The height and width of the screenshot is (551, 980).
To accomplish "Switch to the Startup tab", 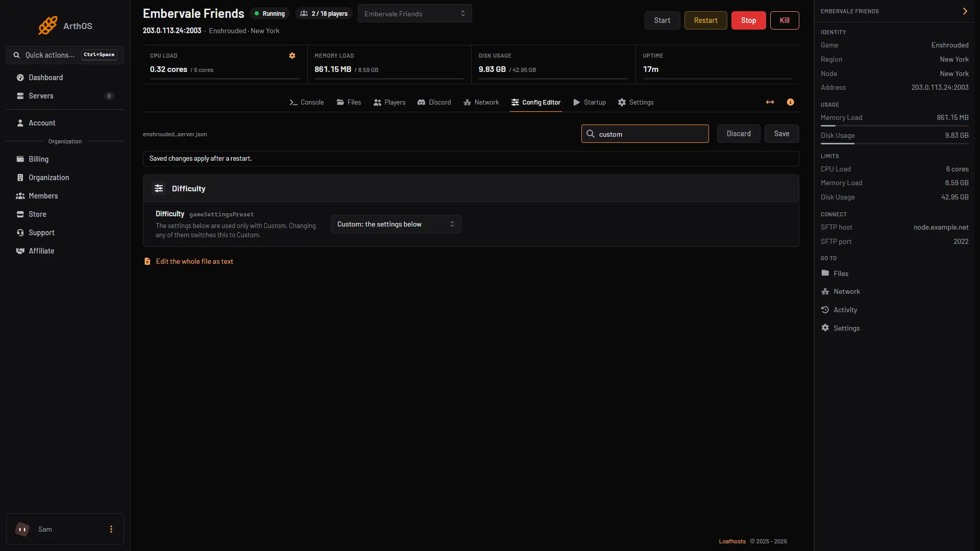I will pos(590,103).
